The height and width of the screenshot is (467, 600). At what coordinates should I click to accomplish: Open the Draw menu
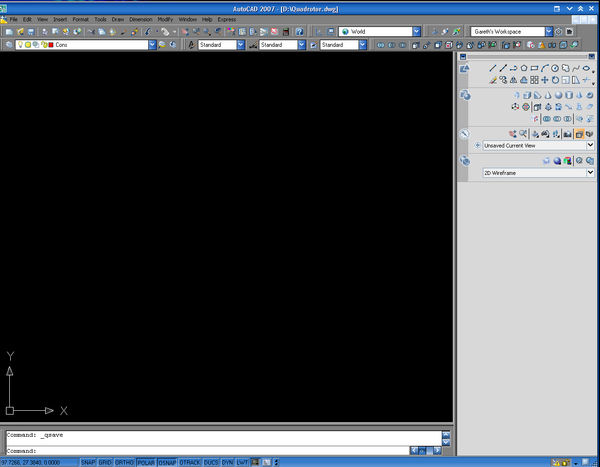coord(118,20)
